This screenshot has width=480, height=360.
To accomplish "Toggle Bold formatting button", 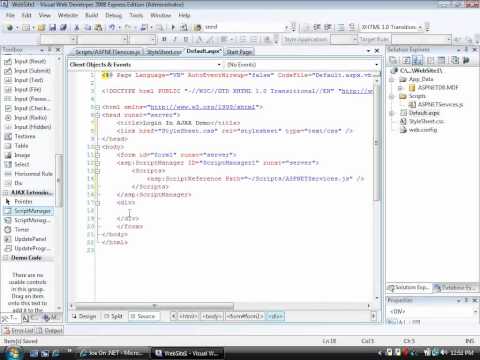I will click(x=164, y=39).
